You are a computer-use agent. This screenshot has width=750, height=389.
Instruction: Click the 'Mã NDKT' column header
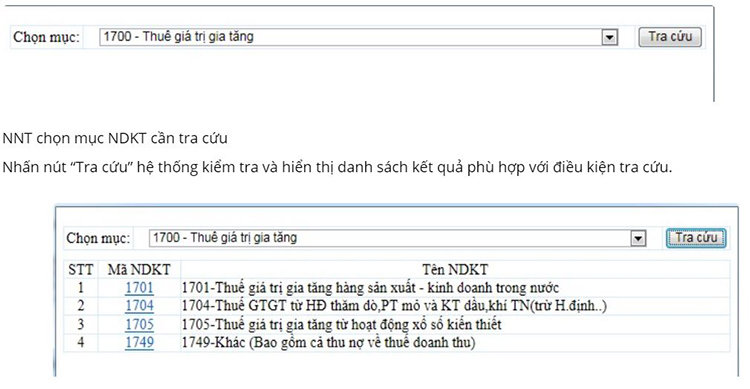(x=139, y=269)
